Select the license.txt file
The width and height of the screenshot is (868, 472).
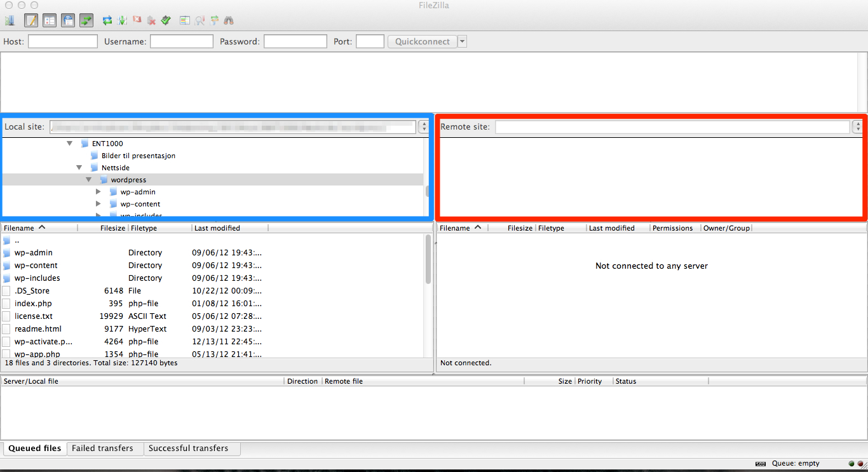coord(212,316)
